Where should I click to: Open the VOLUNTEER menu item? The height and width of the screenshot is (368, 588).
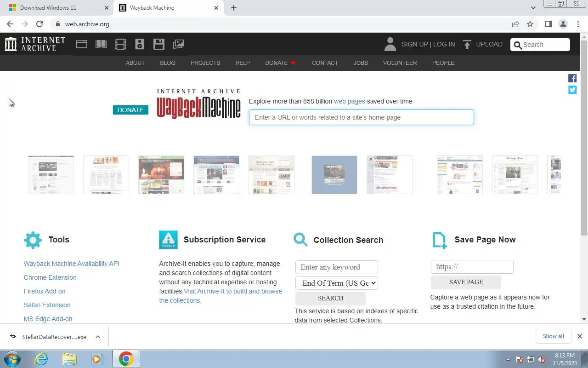(400, 63)
